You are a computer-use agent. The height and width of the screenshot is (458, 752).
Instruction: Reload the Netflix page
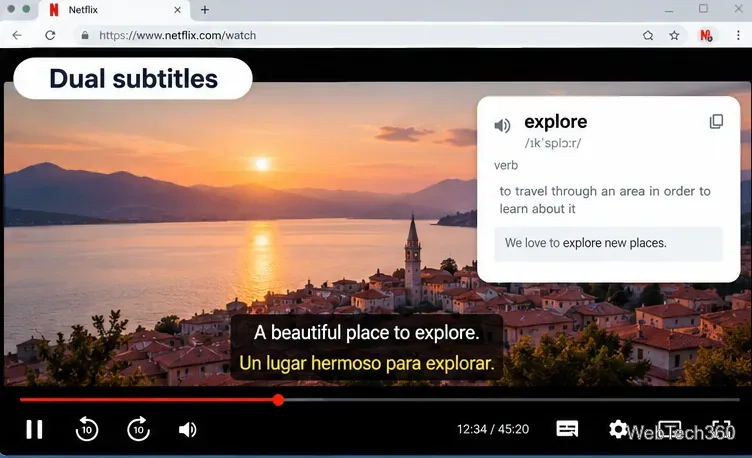pyautogui.click(x=50, y=35)
